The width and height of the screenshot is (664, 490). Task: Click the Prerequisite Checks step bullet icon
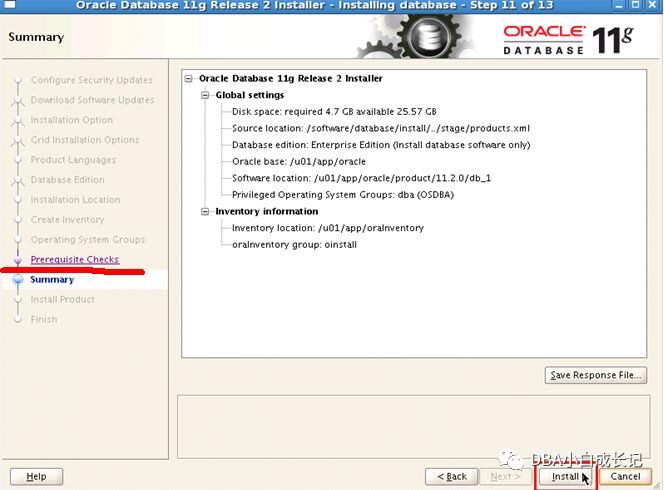coord(18,260)
